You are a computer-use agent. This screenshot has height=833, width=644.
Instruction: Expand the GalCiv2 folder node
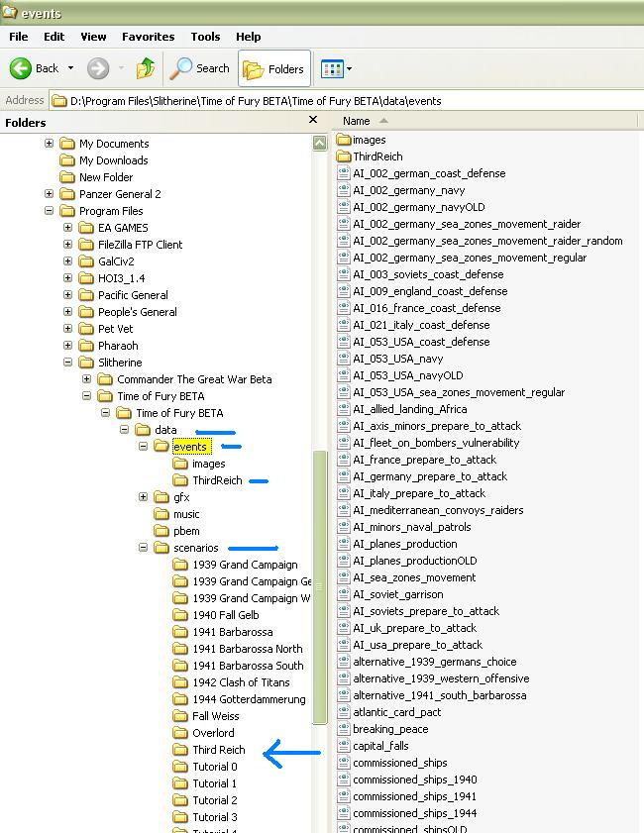[68, 261]
